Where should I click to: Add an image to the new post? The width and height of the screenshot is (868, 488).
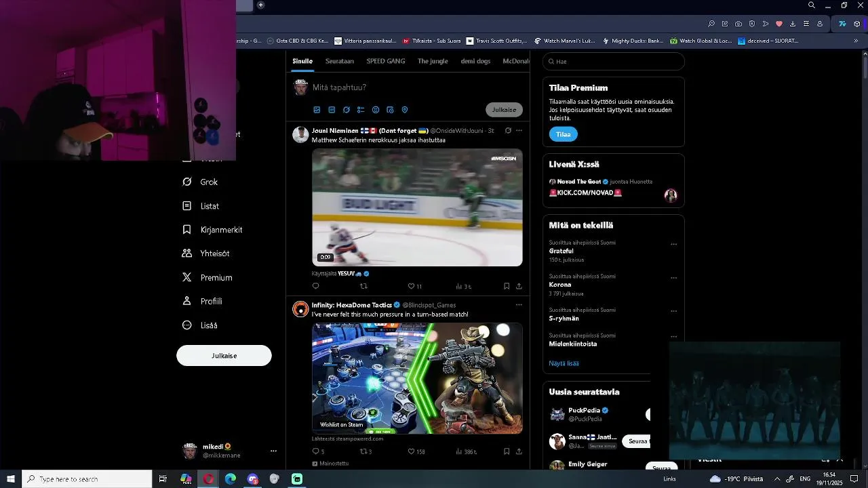coord(317,110)
